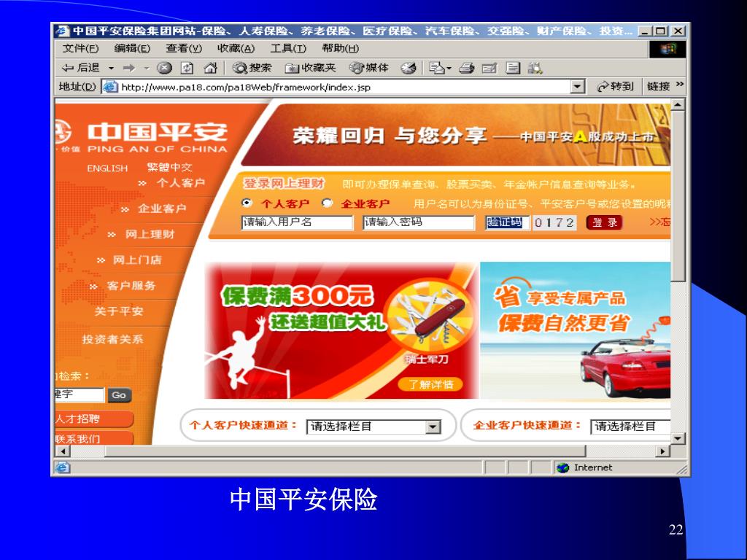
Task: Open the ENGLISH language link
Action: coord(107,168)
